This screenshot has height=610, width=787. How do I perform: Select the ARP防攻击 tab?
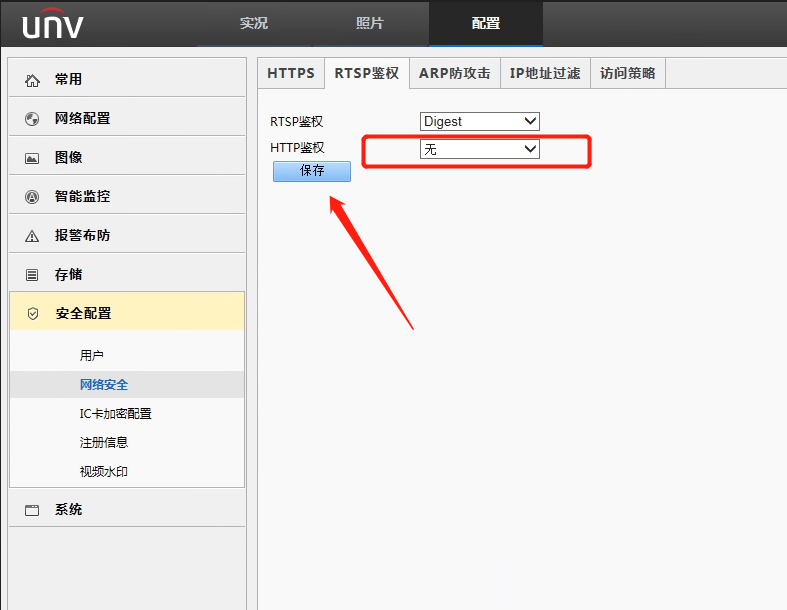(454, 73)
